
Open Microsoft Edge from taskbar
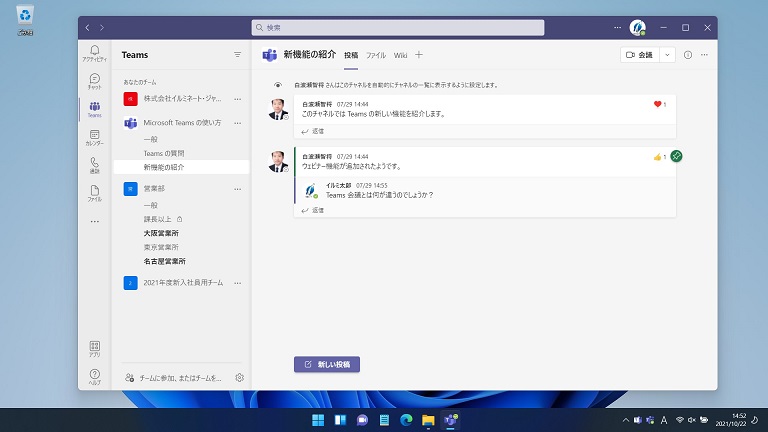(x=406, y=420)
